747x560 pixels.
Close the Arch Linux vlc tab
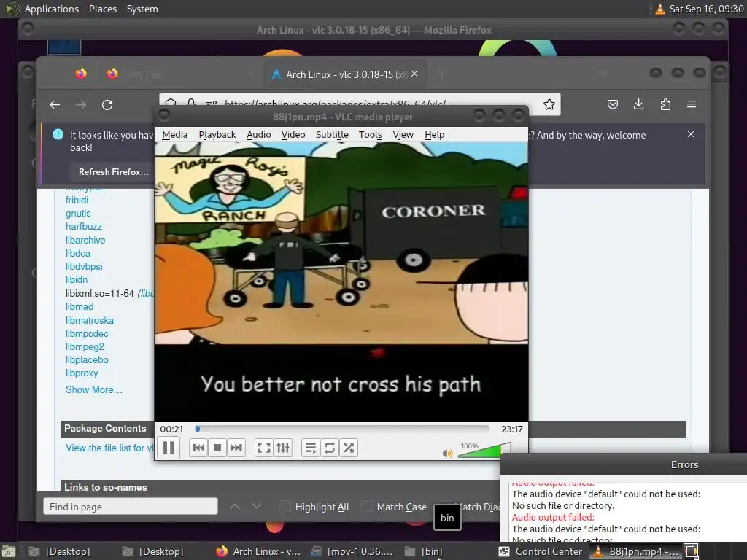tap(414, 74)
